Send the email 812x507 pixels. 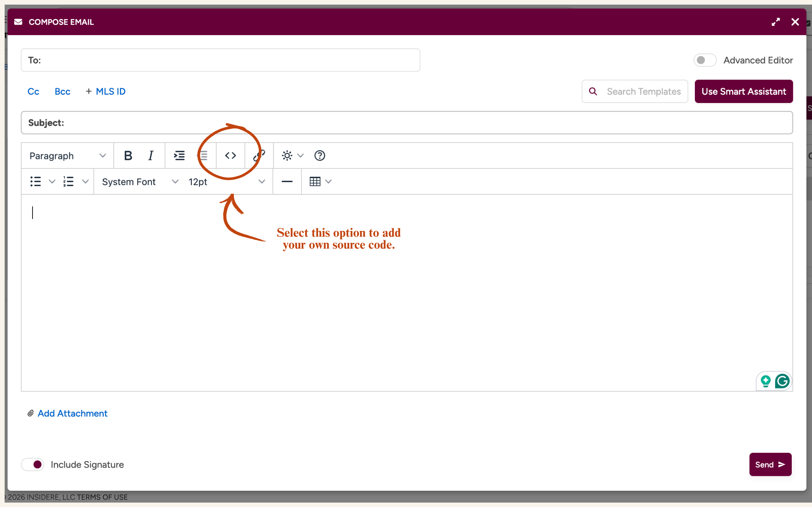[770, 464]
